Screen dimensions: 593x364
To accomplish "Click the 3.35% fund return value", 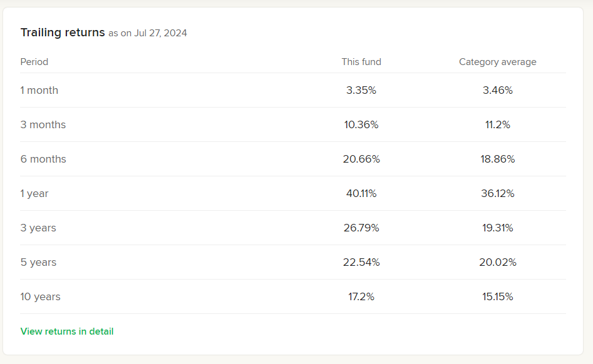I will 361,90.
